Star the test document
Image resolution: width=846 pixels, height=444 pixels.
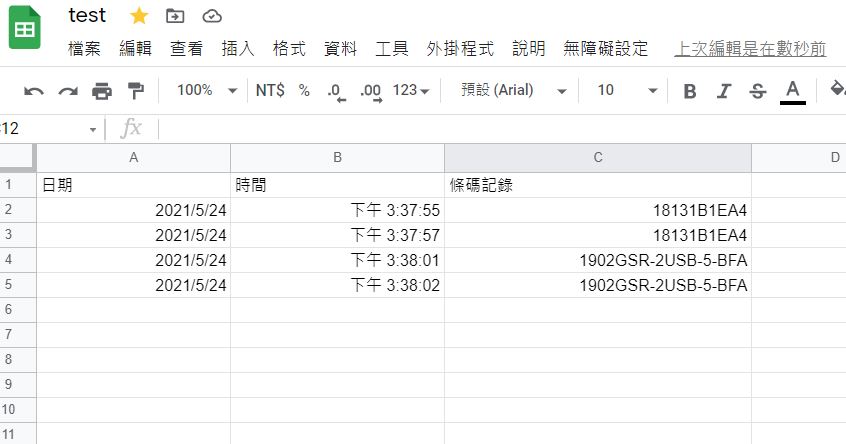pos(139,16)
